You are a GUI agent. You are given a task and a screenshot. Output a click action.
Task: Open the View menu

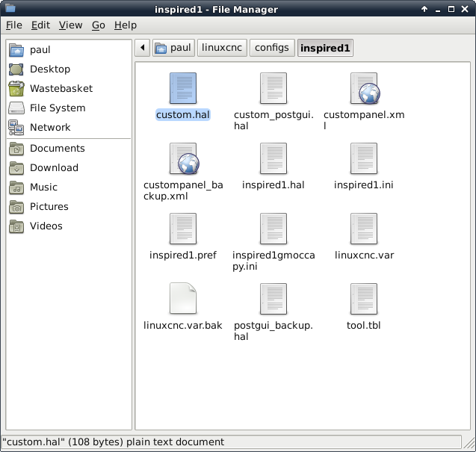(70, 25)
